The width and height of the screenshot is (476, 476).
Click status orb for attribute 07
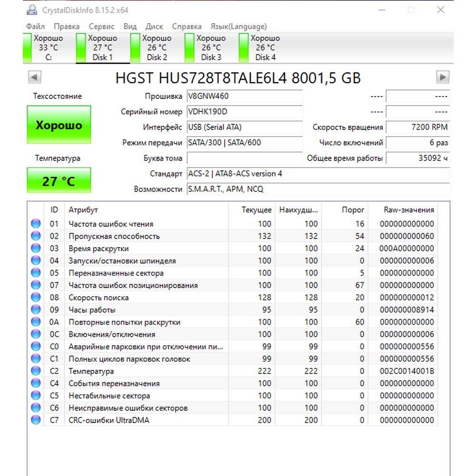coord(36,285)
